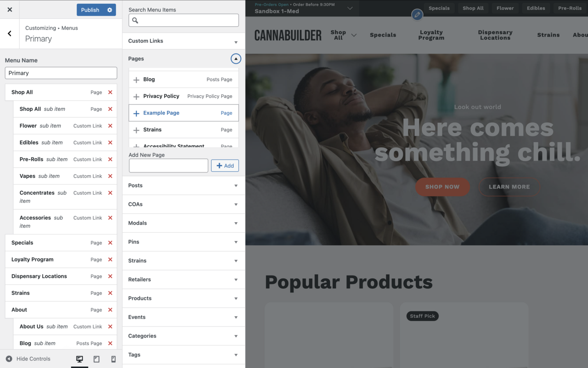Collapse the Pages section

236,59
